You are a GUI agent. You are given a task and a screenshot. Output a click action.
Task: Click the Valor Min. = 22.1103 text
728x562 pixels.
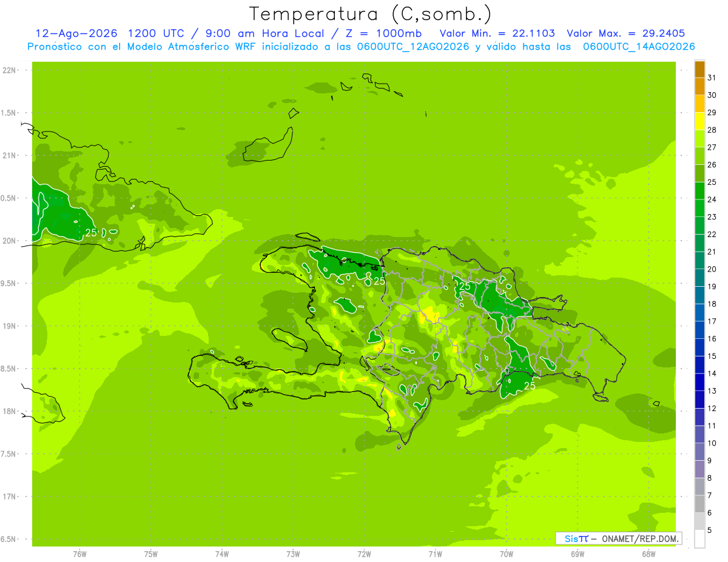[497, 33]
